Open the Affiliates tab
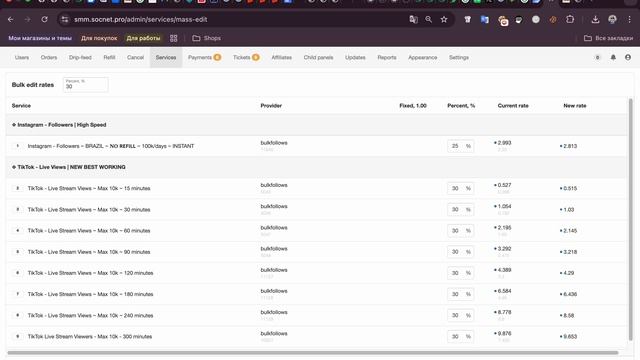 pyautogui.click(x=282, y=58)
